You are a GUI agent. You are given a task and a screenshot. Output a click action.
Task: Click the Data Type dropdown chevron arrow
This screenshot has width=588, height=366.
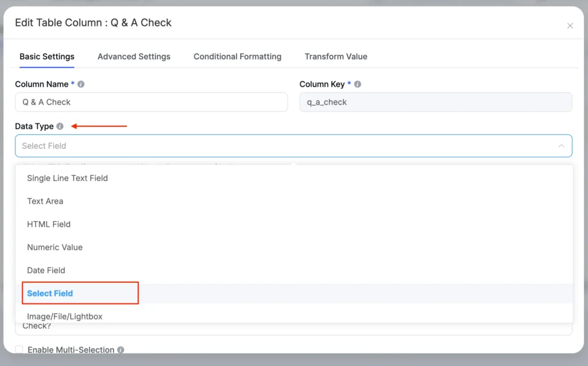[x=561, y=145]
